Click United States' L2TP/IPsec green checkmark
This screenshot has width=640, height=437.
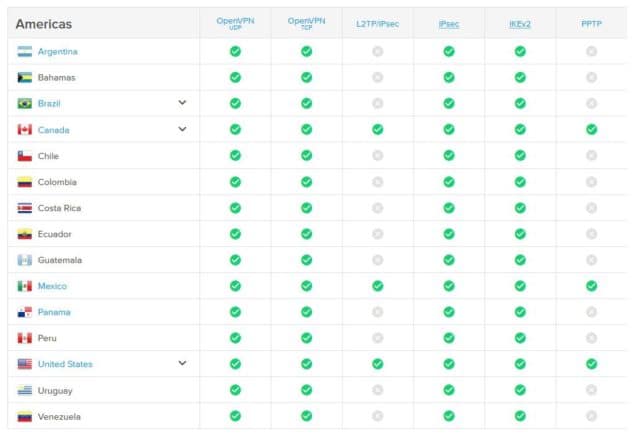[x=378, y=364]
